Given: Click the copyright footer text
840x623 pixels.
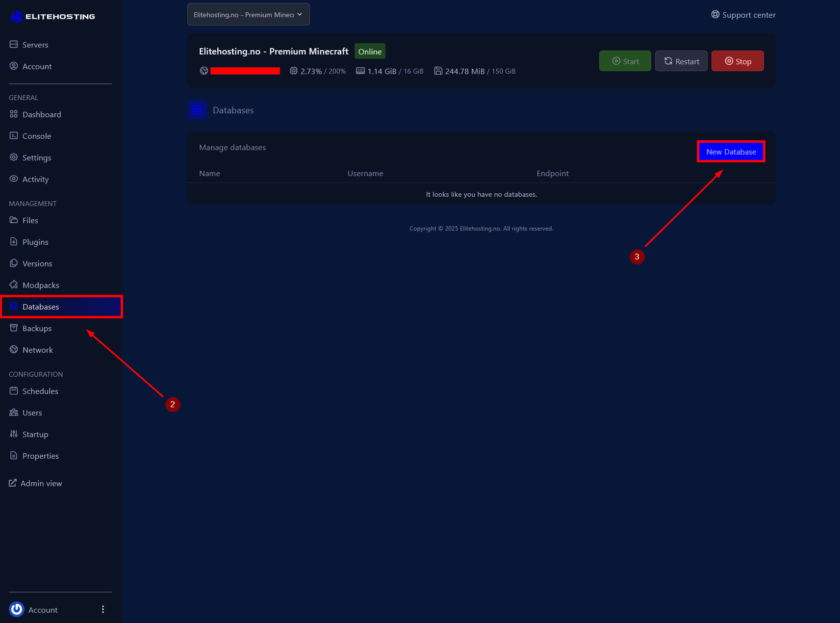Looking at the screenshot, I should tap(481, 229).
